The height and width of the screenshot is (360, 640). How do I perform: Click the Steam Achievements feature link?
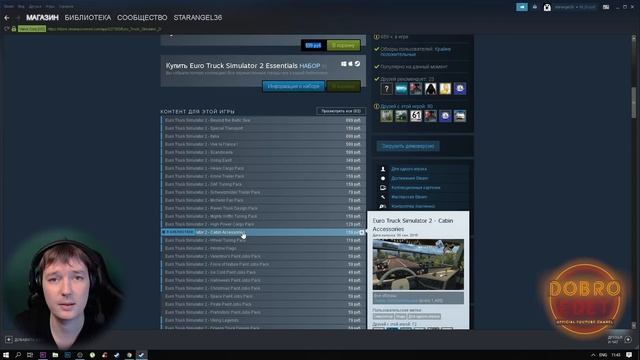click(410, 178)
